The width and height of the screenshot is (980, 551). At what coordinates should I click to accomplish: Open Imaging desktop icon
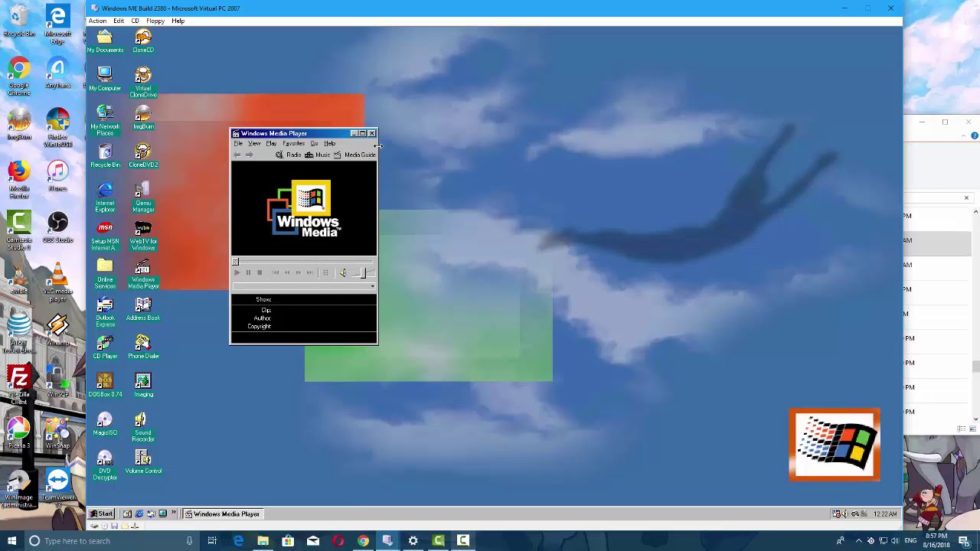tap(143, 385)
